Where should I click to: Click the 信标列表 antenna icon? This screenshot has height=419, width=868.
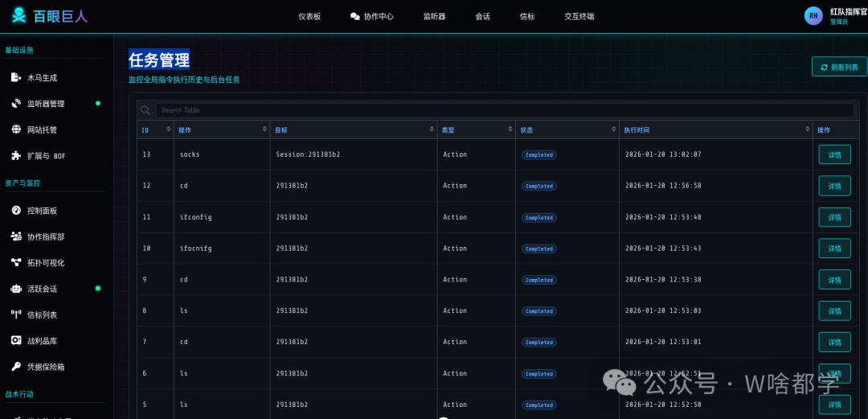[x=16, y=314]
